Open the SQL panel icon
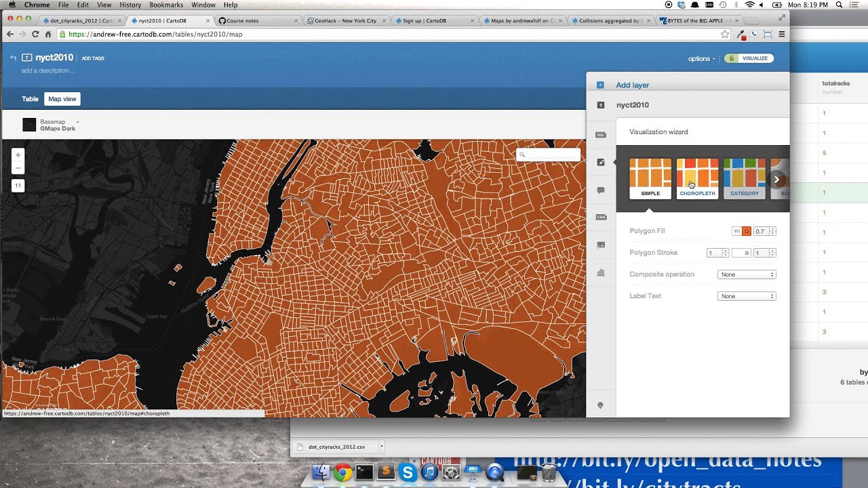This screenshot has width=868, height=488. pos(600,135)
